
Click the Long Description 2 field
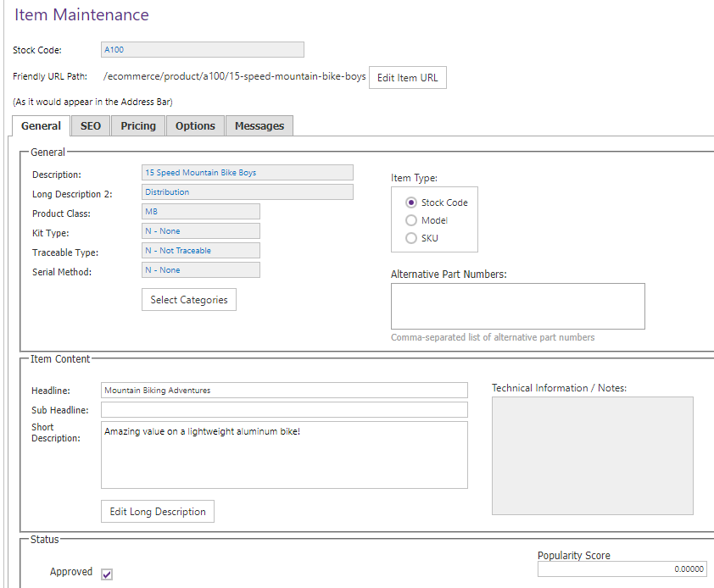[x=248, y=192]
